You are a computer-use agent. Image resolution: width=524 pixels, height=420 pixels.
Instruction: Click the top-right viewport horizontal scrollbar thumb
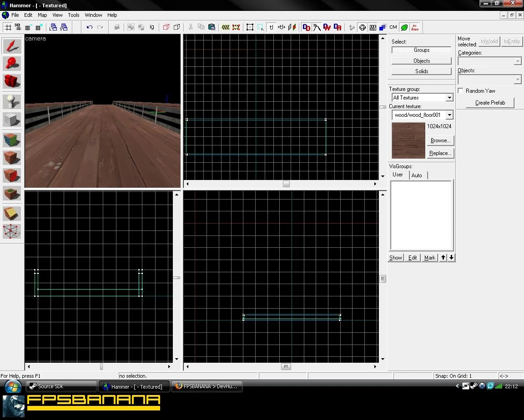[286, 184]
